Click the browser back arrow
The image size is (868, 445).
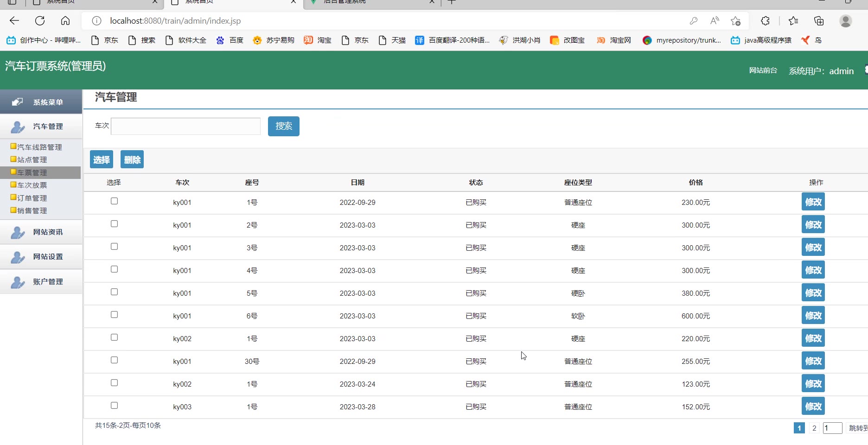point(14,21)
